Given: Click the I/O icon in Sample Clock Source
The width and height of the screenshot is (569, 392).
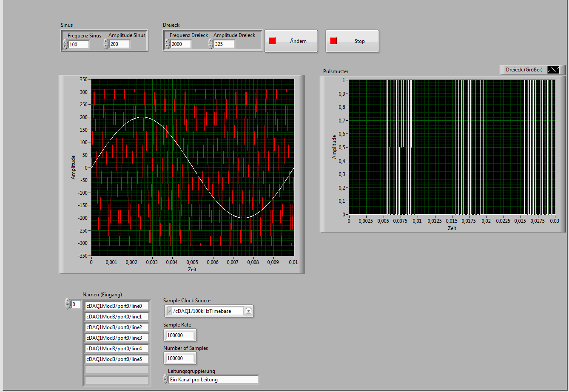Looking at the screenshot, I should (x=170, y=311).
